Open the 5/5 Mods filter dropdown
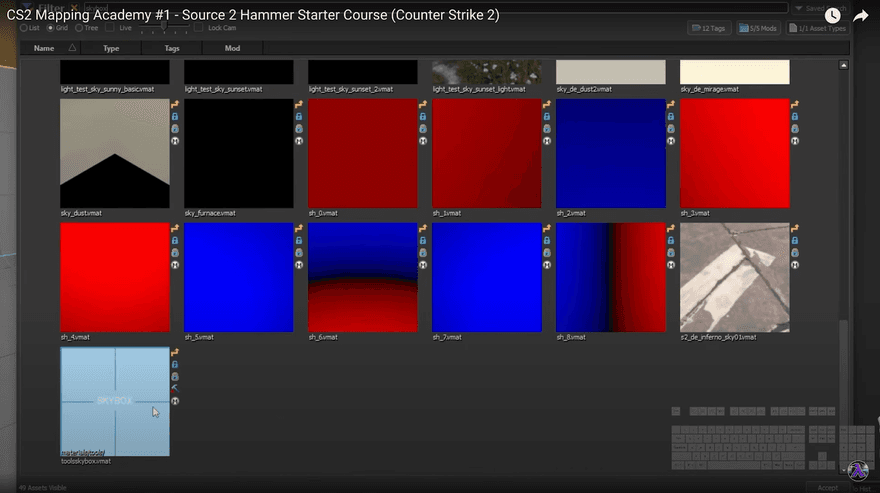 [x=758, y=29]
